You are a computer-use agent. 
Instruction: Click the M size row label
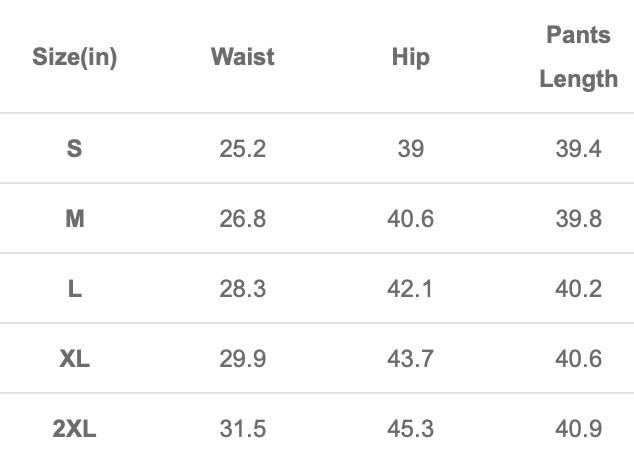75,219
